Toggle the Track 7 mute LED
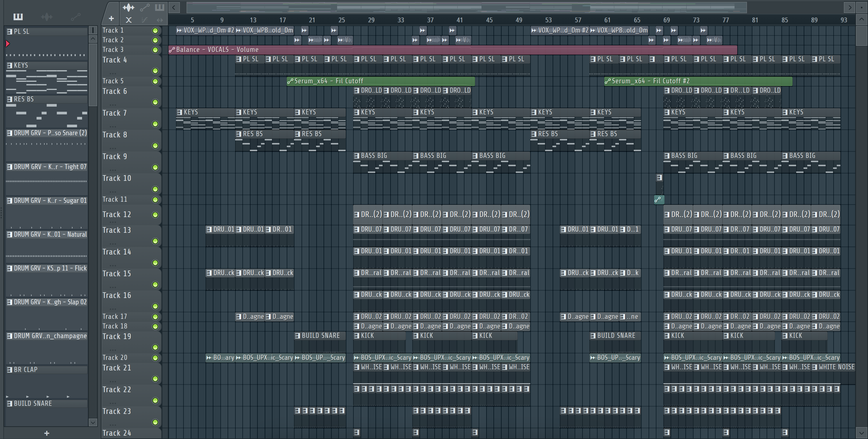This screenshot has width=868, height=439. point(155,124)
